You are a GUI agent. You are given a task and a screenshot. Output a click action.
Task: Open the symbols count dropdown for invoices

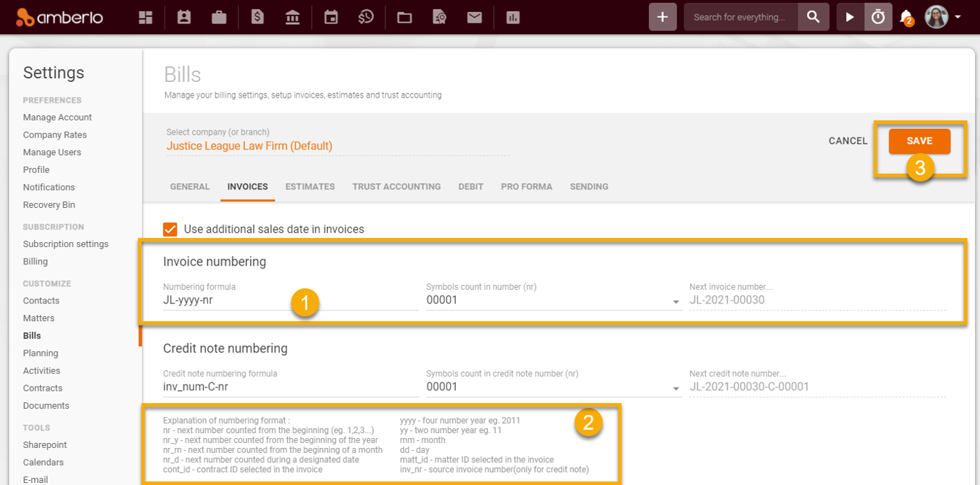coord(675,300)
